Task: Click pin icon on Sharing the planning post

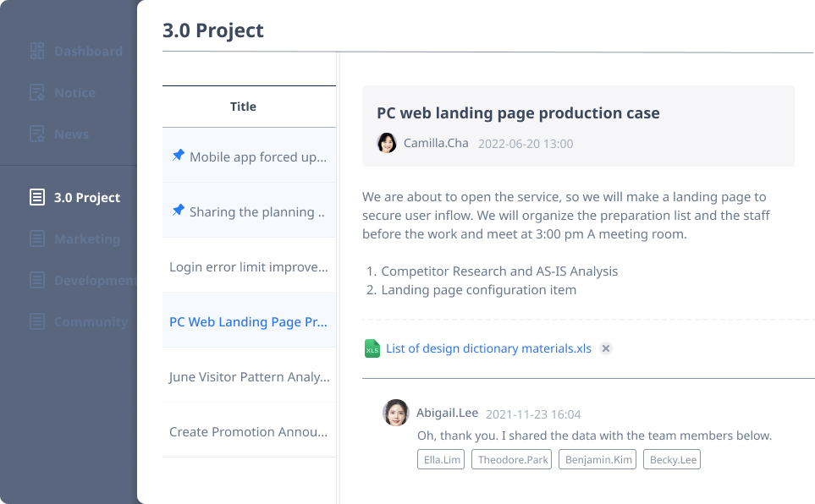Action: point(178,211)
